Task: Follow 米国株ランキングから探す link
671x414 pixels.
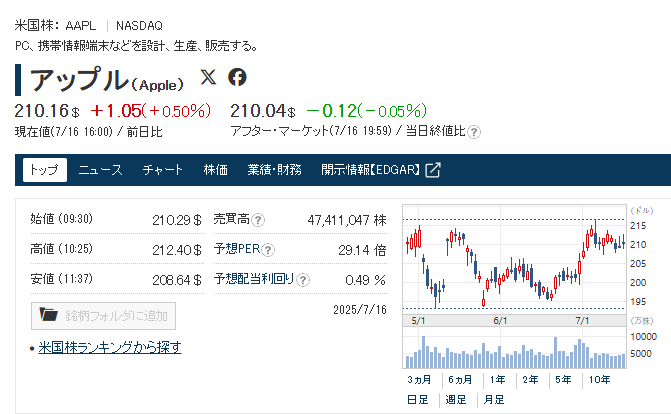Action: click(110, 347)
